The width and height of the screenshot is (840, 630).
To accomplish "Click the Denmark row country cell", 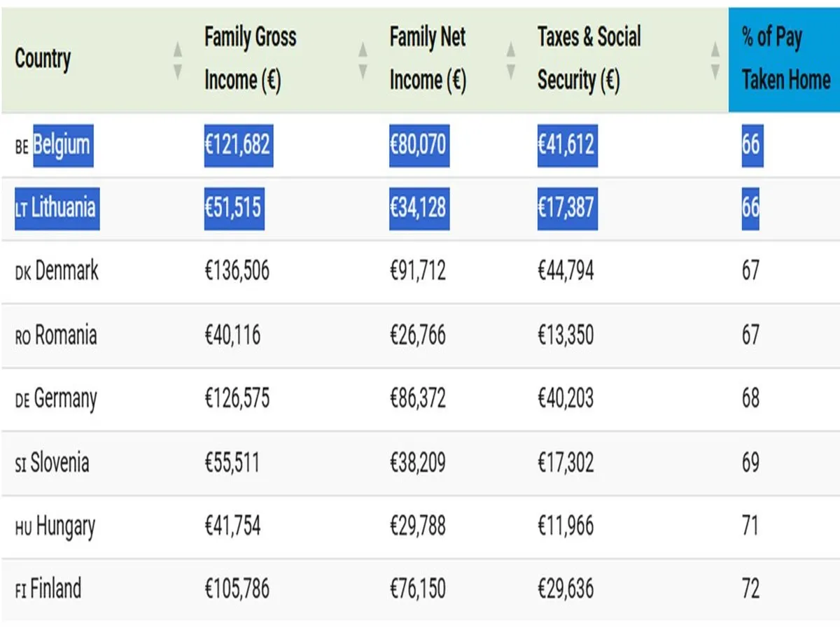I will 66,271.
